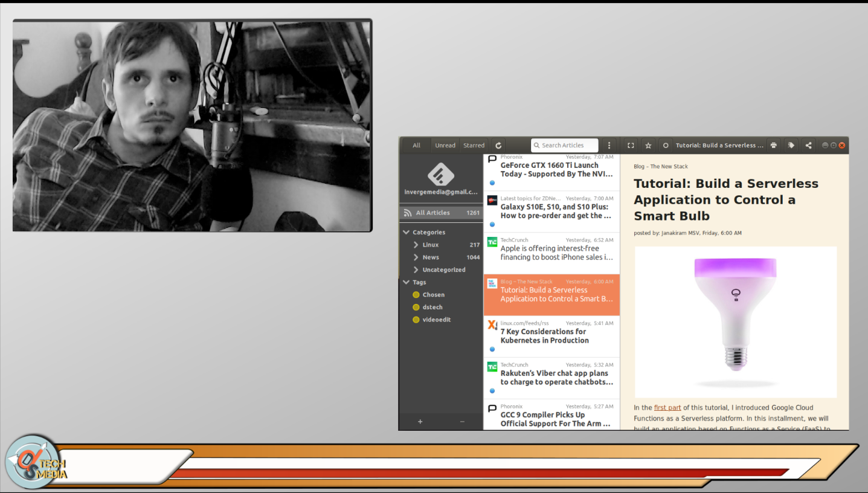
Task: Click the article headline in reading pane
Action: coord(726,200)
